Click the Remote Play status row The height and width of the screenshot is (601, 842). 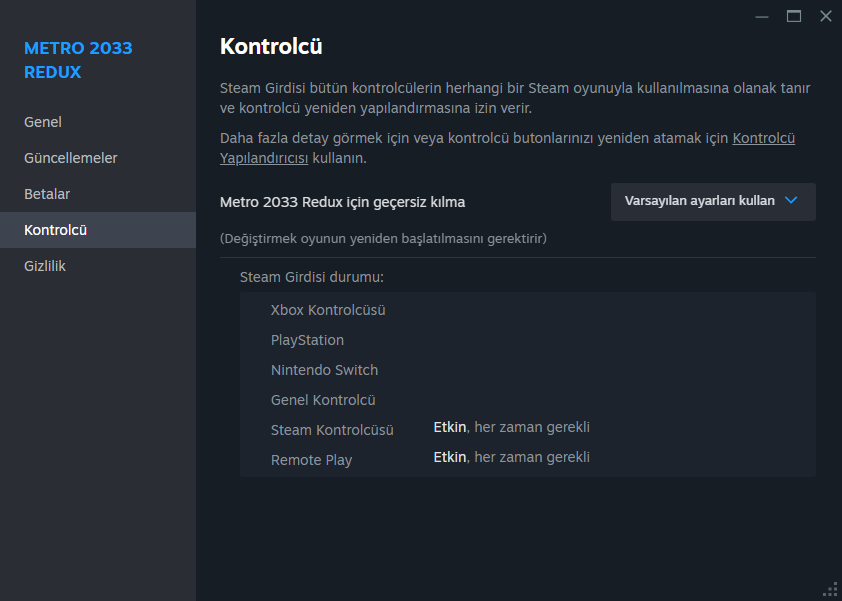(x=311, y=460)
